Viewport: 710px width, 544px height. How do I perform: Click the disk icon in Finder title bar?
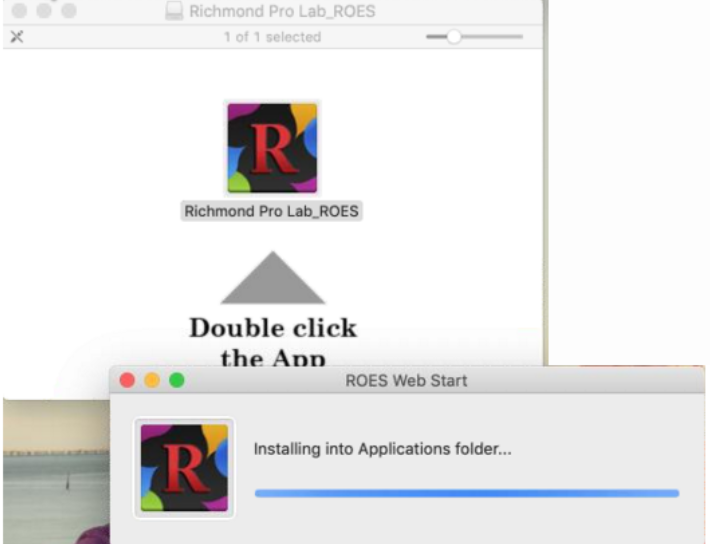coord(173,14)
